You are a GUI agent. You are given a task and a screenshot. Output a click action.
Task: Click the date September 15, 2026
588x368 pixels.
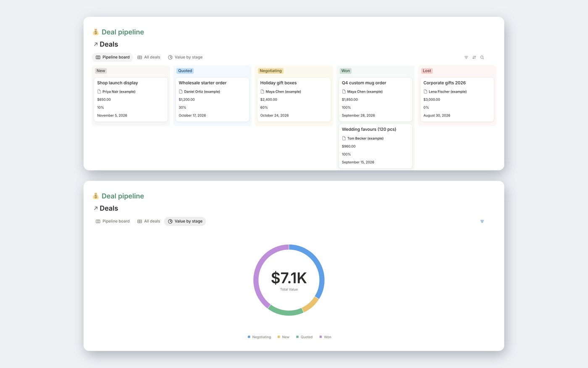(x=358, y=162)
